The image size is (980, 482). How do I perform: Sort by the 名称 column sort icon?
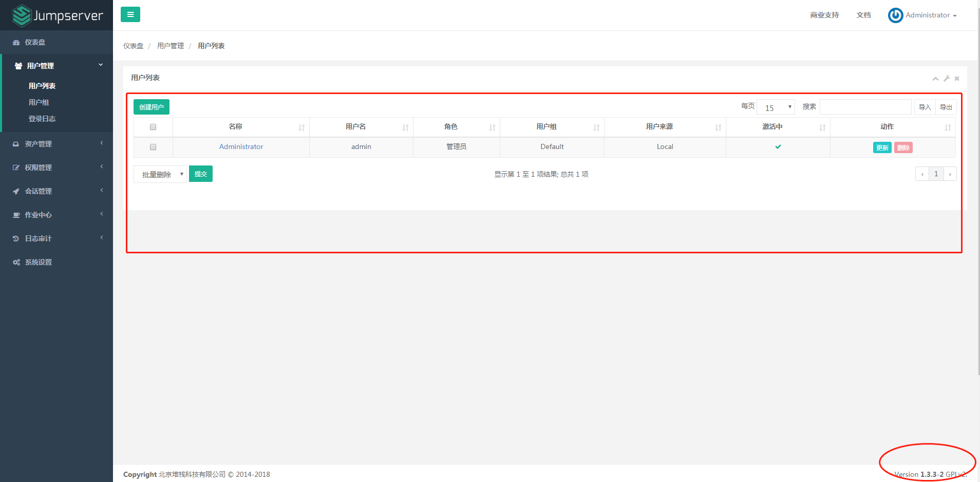pyautogui.click(x=302, y=127)
